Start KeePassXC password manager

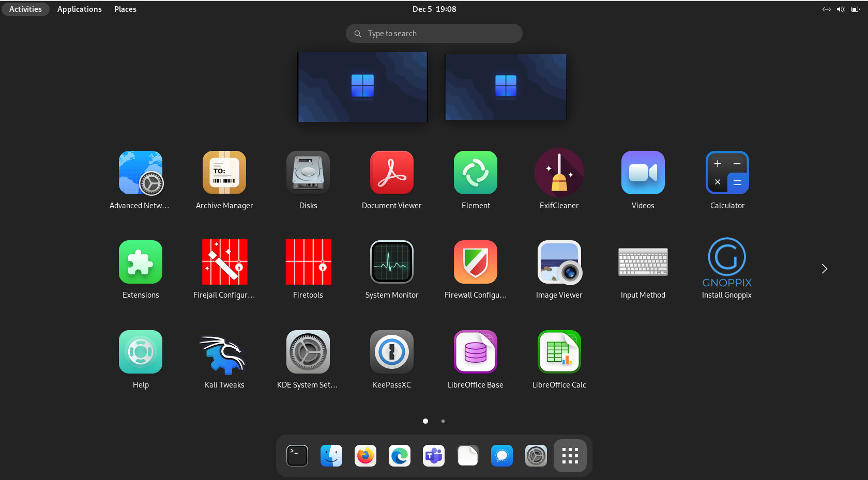point(391,352)
